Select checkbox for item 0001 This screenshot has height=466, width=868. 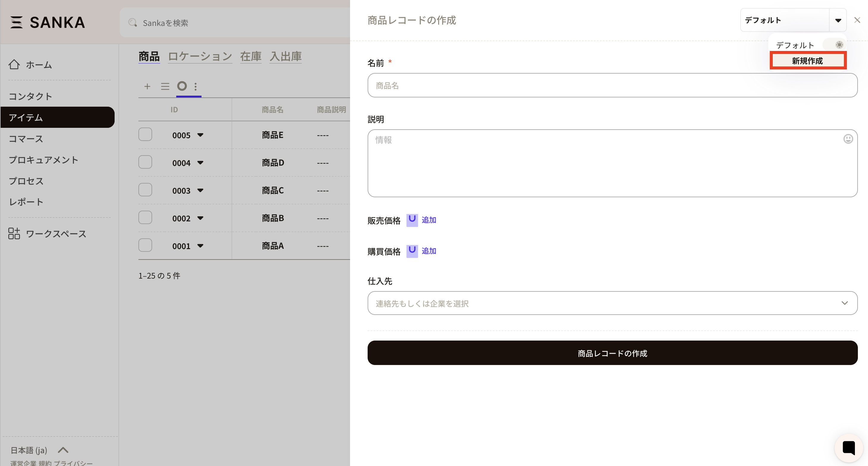point(145,245)
